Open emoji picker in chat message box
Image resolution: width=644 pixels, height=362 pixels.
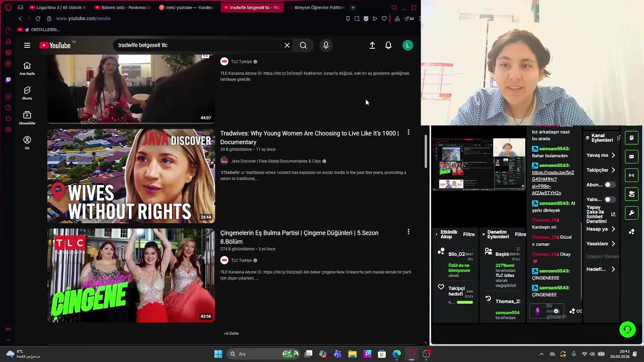click(x=556, y=311)
